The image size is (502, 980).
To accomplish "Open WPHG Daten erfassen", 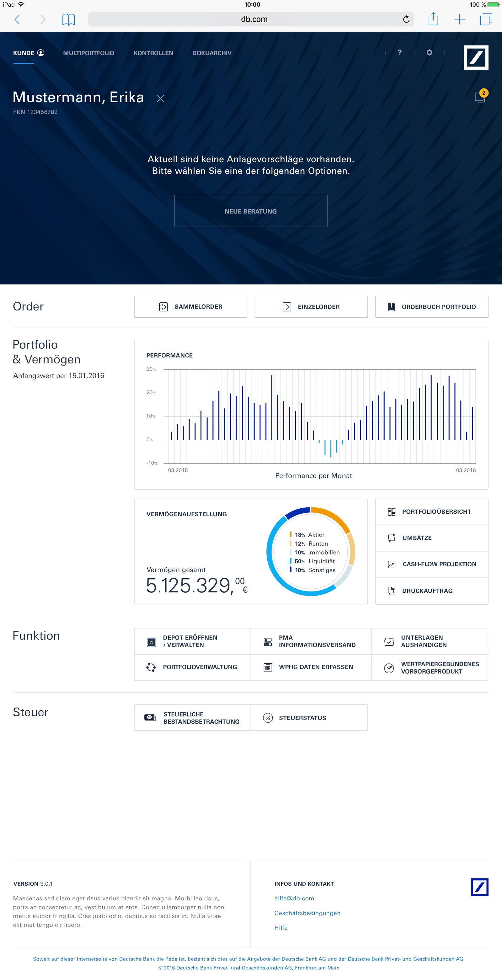I will (x=311, y=667).
